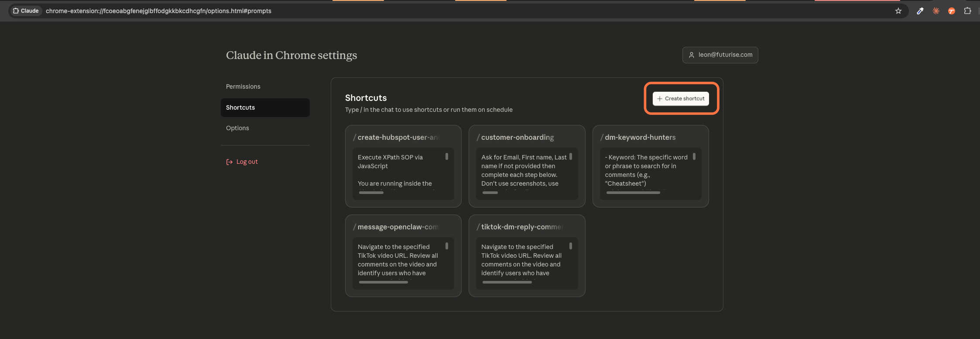Viewport: 980px width, 339px height.
Task: Click the "Shortcuts" panel heading
Action: point(366,98)
